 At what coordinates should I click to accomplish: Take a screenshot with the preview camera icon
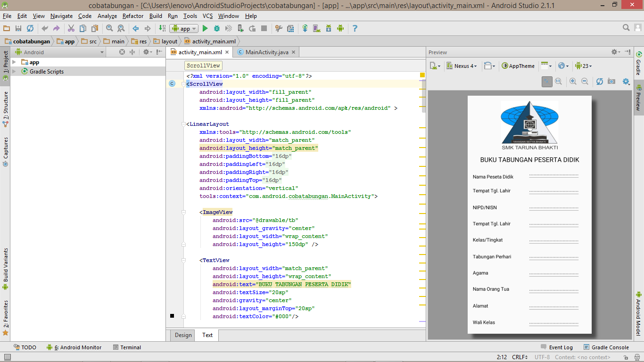pos(611,82)
